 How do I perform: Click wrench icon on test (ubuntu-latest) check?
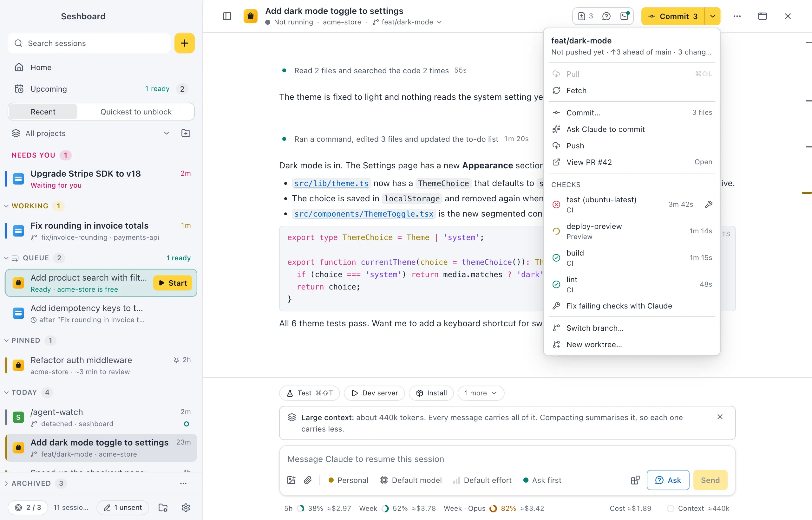pos(708,204)
